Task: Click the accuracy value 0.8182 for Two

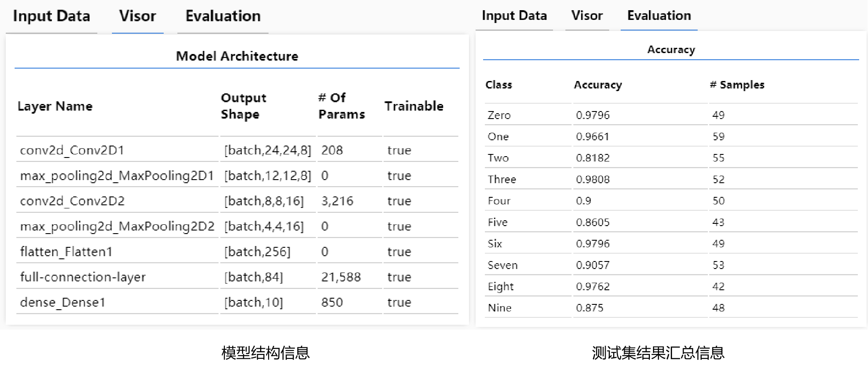Action: click(x=593, y=158)
